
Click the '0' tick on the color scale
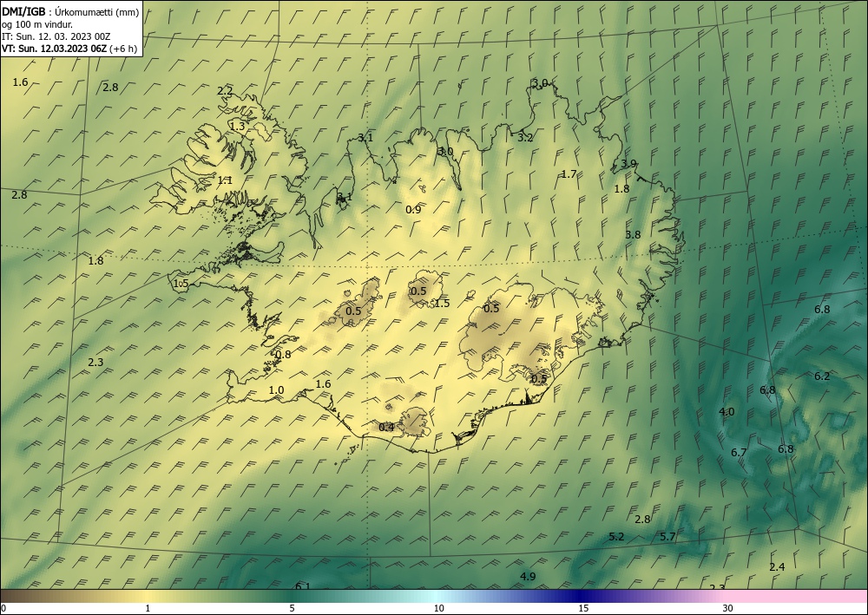coord(3,608)
